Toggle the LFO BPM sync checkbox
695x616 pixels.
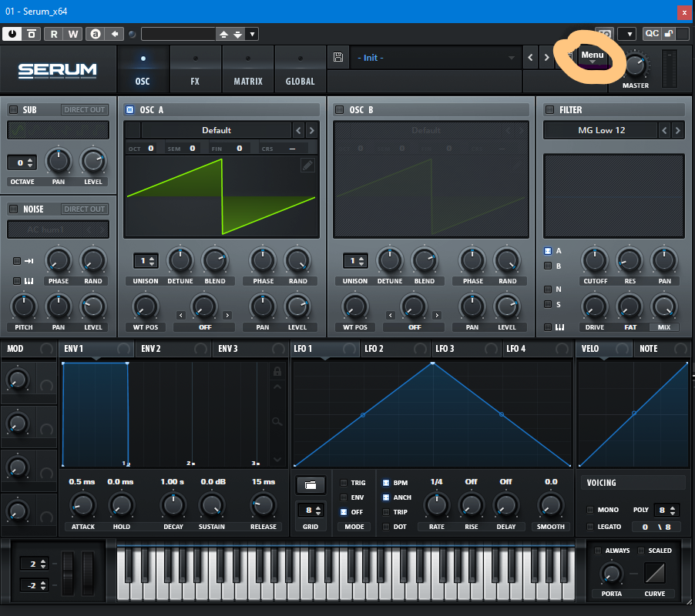386,483
